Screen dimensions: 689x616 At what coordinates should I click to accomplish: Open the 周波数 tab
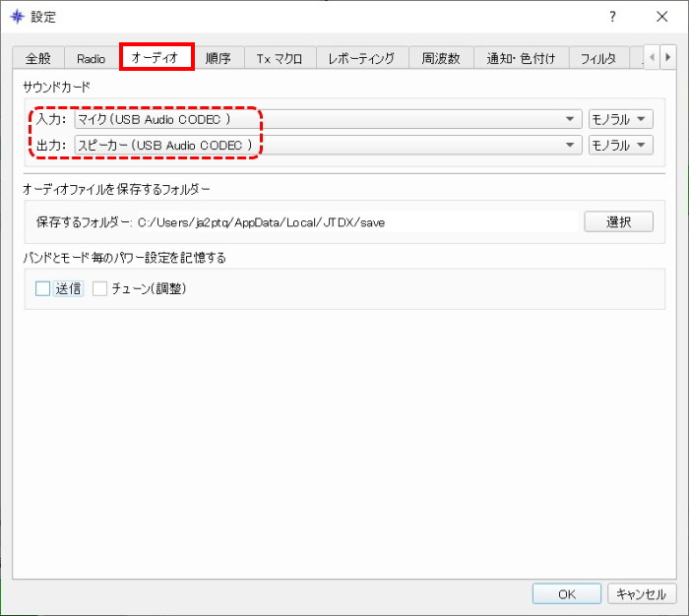(x=440, y=58)
